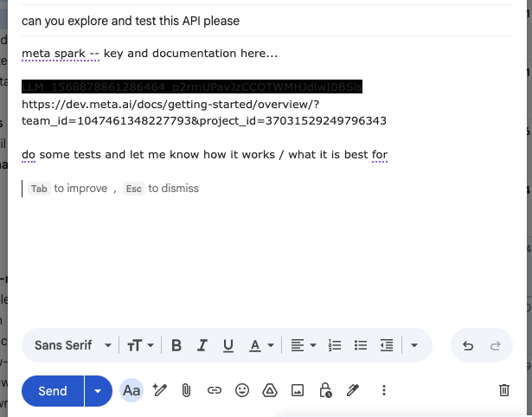Image resolution: width=532 pixels, height=417 pixels.
Task: Open the text color picker
Action: pyautogui.click(x=261, y=345)
